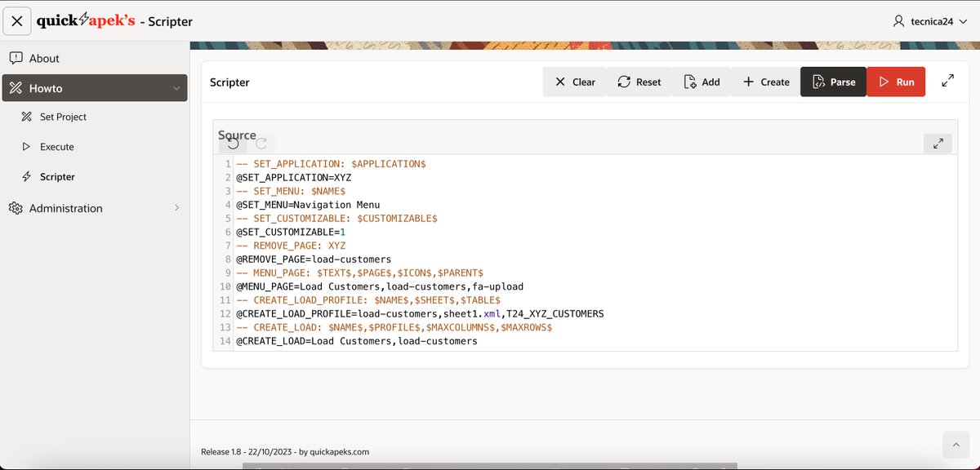980x470 pixels.
Task: Clear the script source
Action: [575, 82]
